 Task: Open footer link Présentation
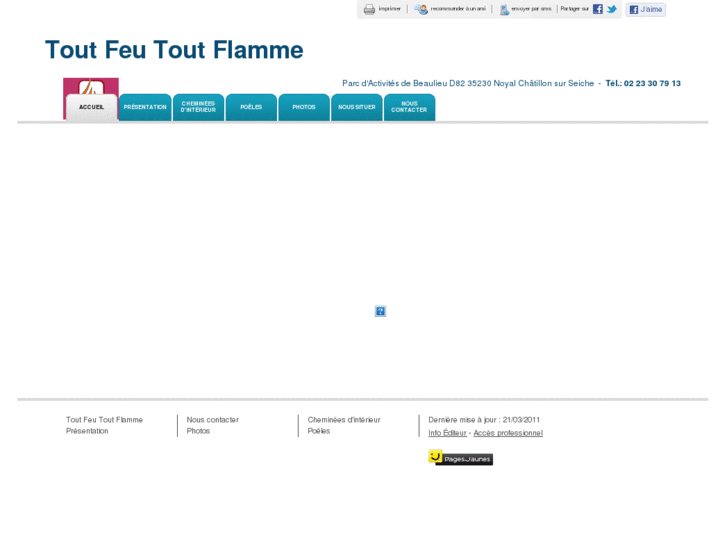87,431
